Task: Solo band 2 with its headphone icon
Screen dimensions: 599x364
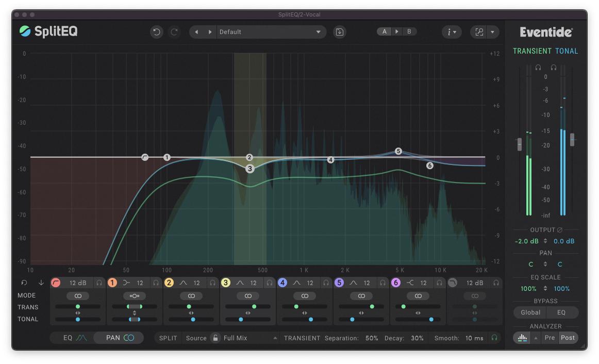Action: [x=213, y=283]
